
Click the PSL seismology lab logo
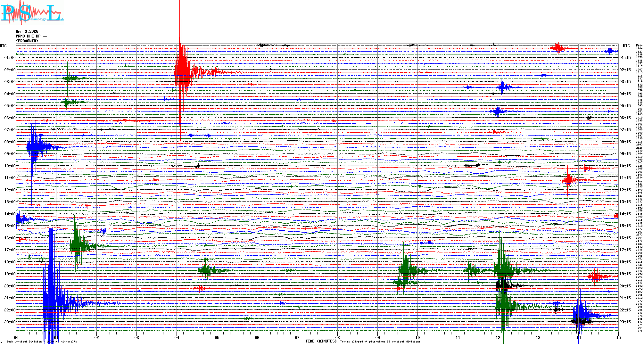pyautogui.click(x=32, y=13)
